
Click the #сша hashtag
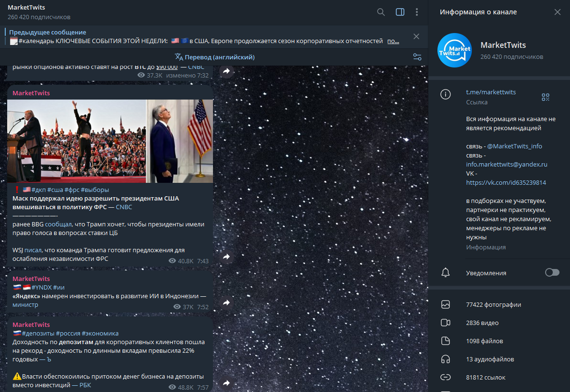click(x=55, y=190)
